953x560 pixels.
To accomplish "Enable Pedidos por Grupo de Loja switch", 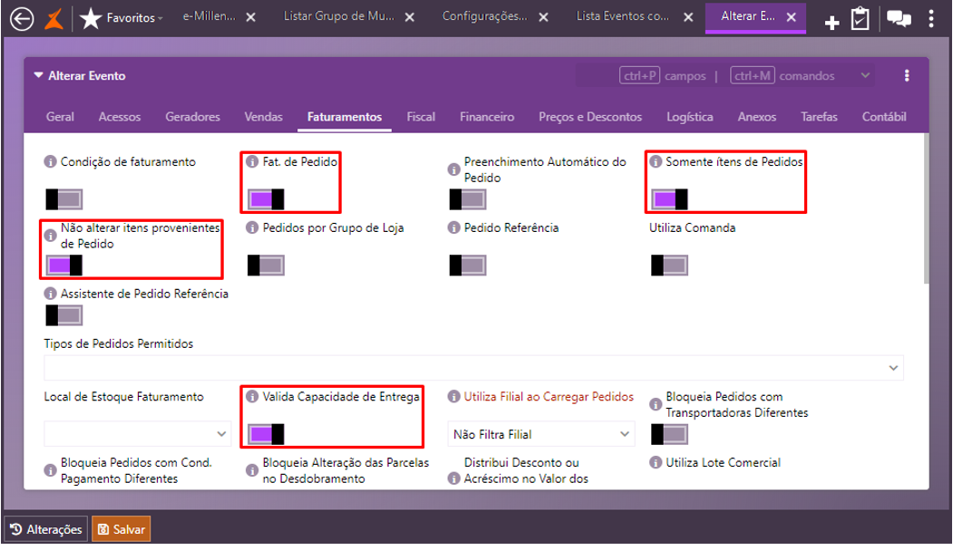I will pyautogui.click(x=266, y=266).
